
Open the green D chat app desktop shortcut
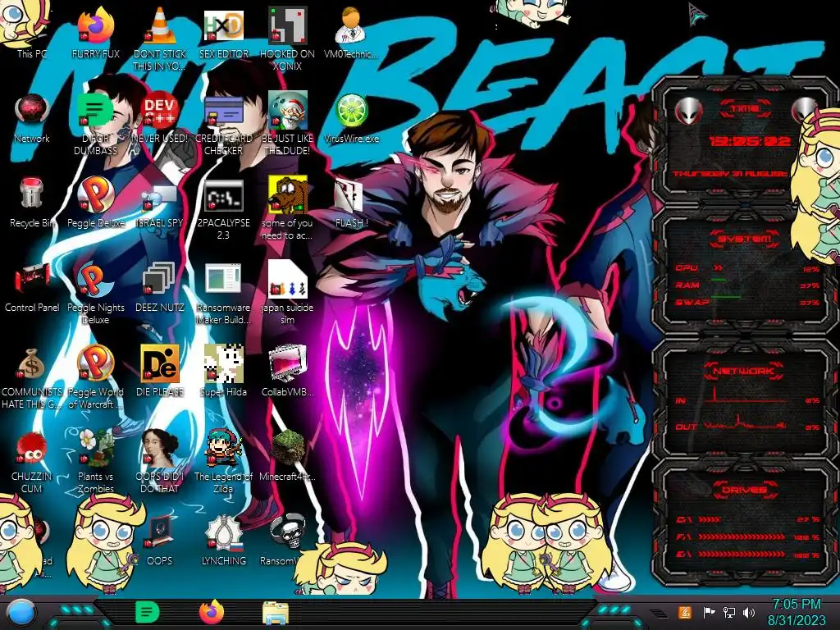coord(95,123)
